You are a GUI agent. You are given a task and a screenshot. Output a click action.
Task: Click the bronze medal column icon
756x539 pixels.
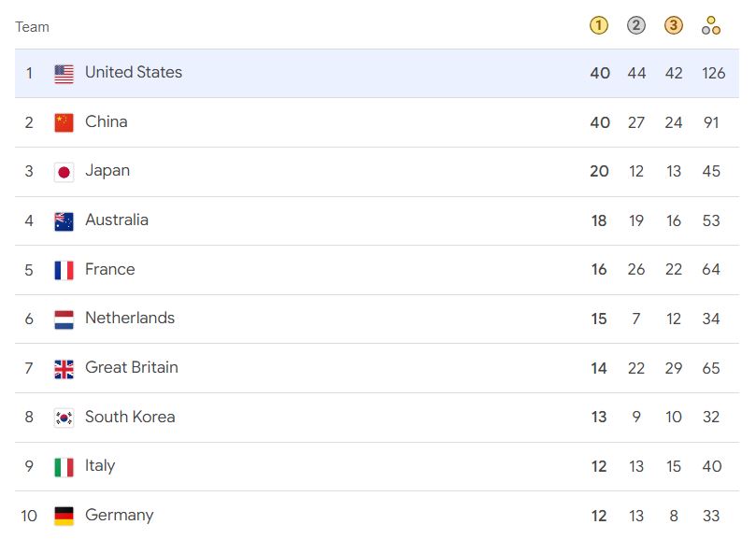coord(674,25)
